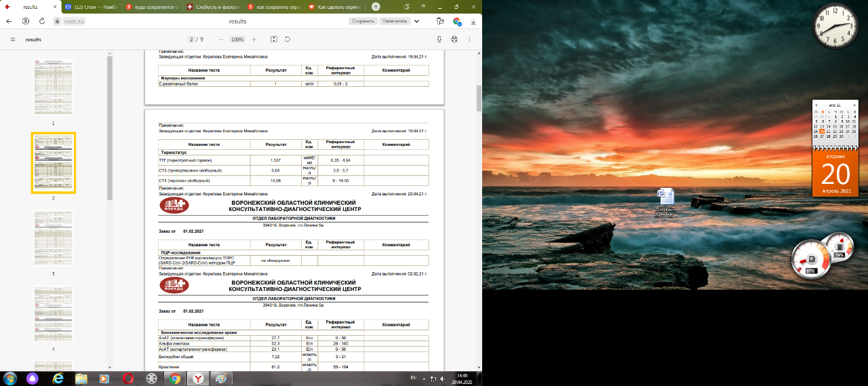Click the fit to page icon
This screenshot has width=868, height=386.
[273, 39]
